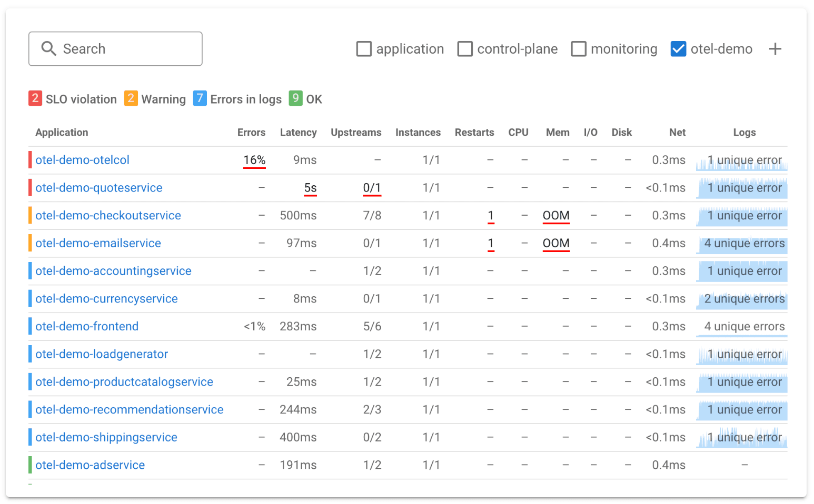Click the search magnifier icon

point(48,49)
